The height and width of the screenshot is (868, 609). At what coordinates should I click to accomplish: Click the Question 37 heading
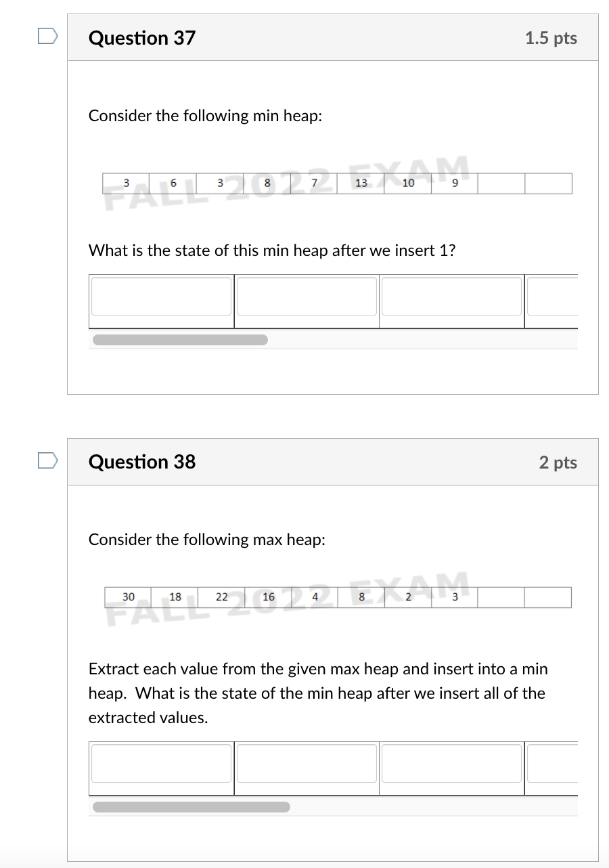(x=141, y=38)
